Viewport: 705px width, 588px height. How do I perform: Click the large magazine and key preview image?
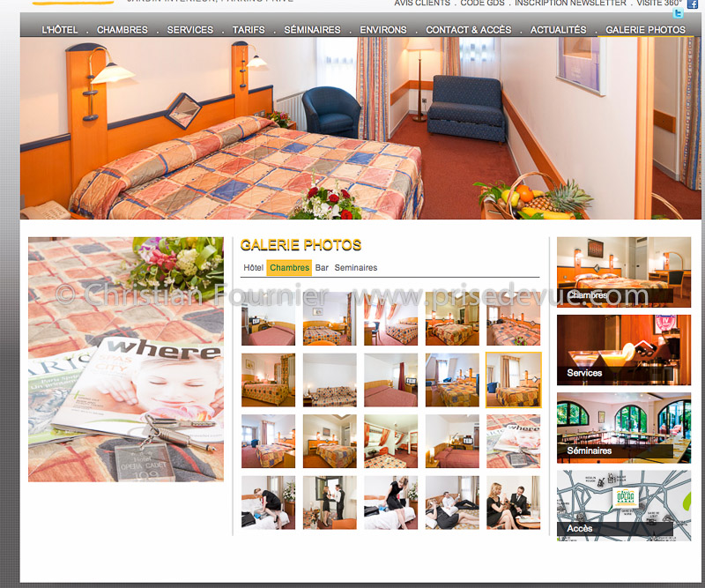coord(126,360)
